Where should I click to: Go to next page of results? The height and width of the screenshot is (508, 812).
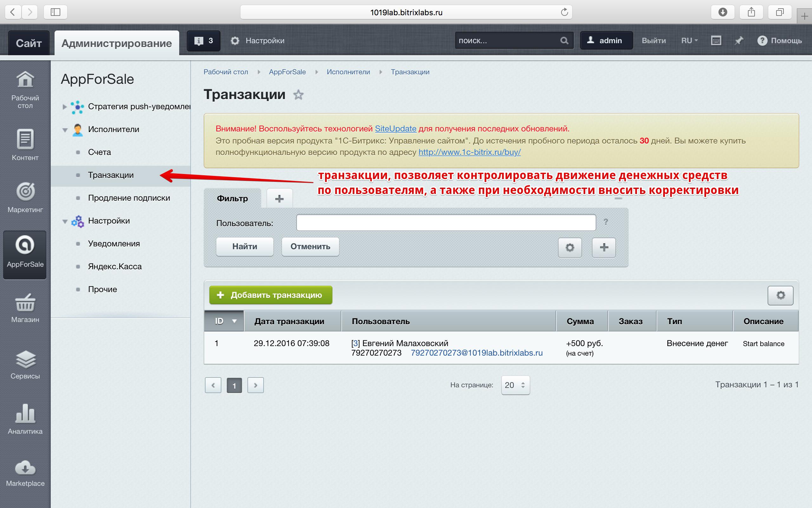point(255,385)
